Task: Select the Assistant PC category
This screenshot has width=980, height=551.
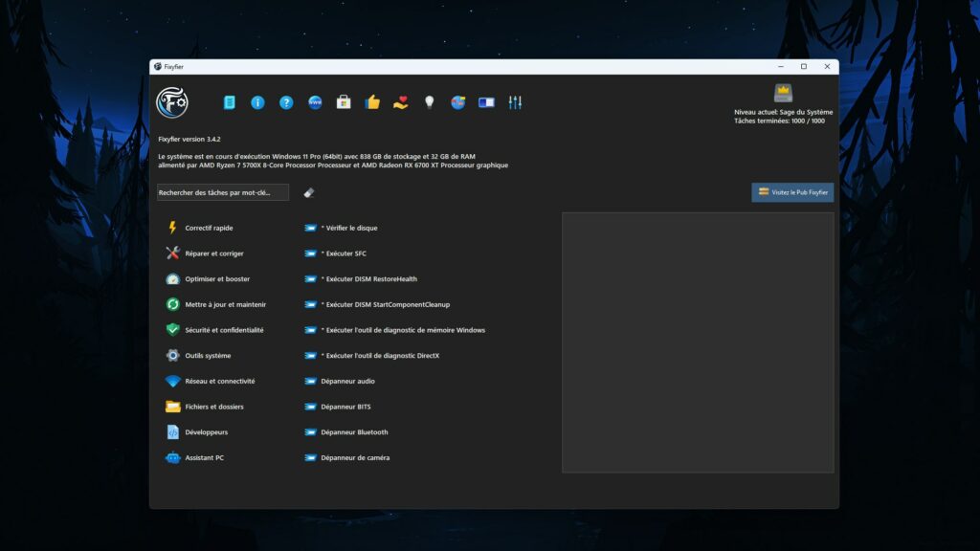Action: coord(195,458)
